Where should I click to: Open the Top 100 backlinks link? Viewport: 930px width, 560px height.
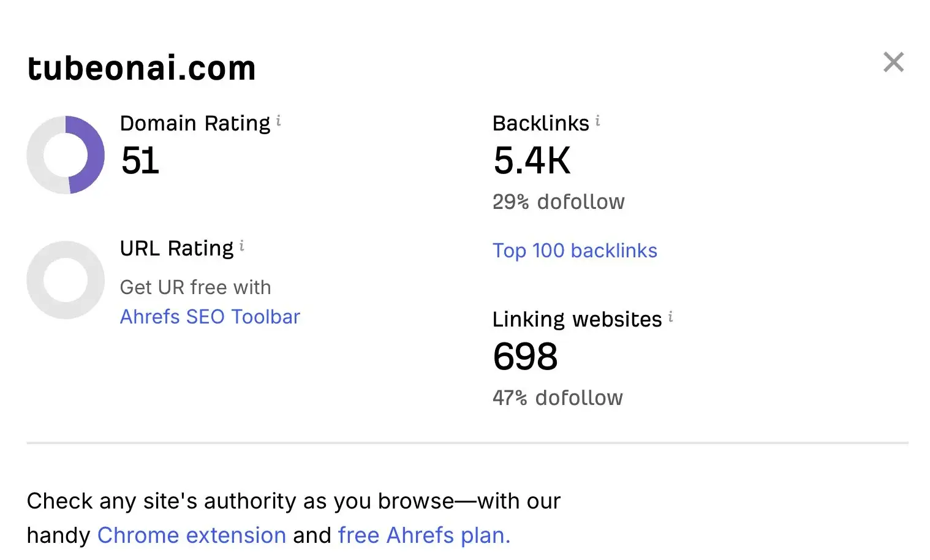pyautogui.click(x=575, y=251)
